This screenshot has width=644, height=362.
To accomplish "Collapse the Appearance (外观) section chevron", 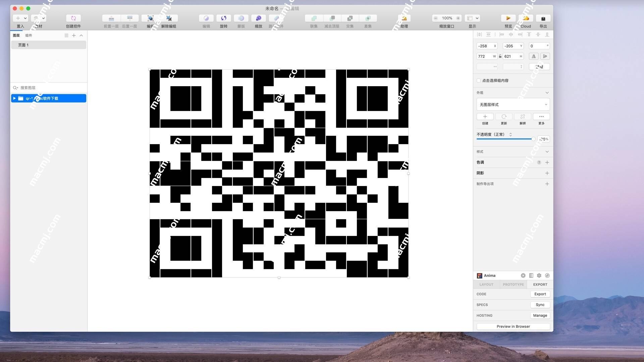I will (547, 93).
